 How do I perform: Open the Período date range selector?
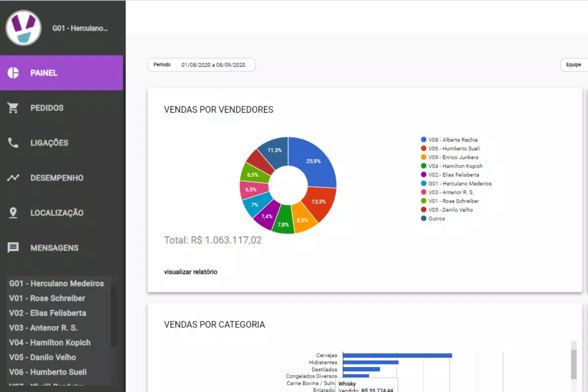coord(201,65)
